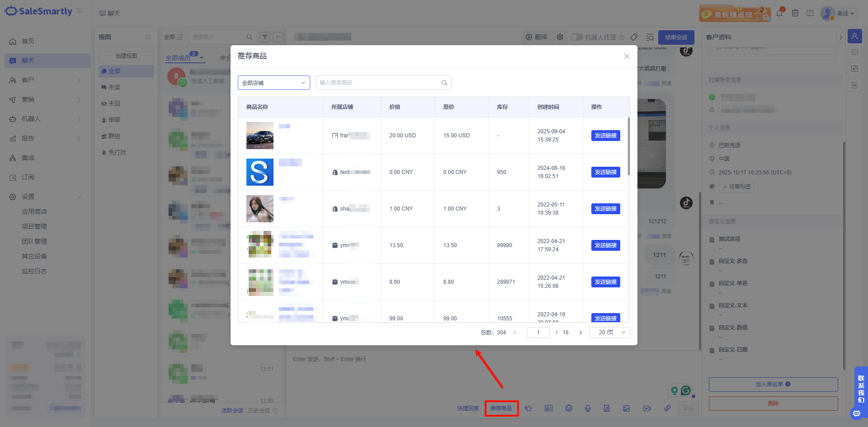
Task: Click the emoji picker icon in chat toolbar
Action: click(x=569, y=408)
